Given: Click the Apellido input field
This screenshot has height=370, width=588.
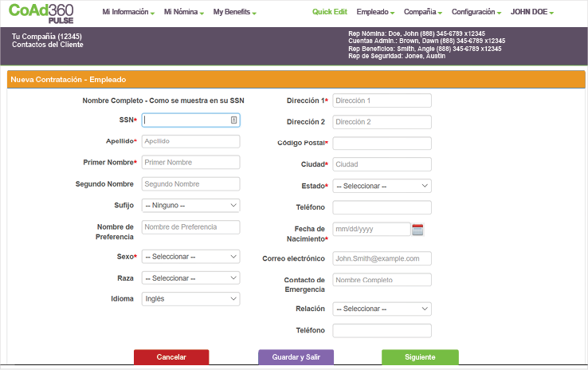Looking at the screenshot, I should coord(190,141).
